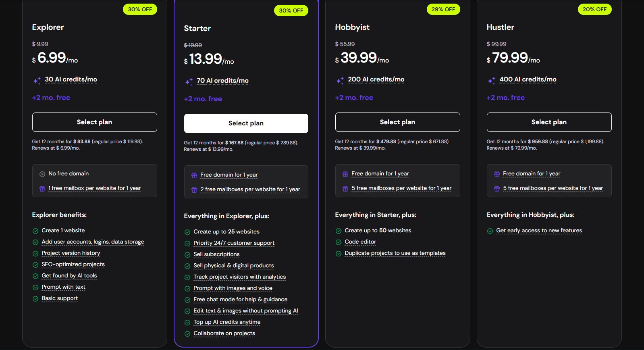Click the checkmark icon beside "Code editor"

coord(339,242)
